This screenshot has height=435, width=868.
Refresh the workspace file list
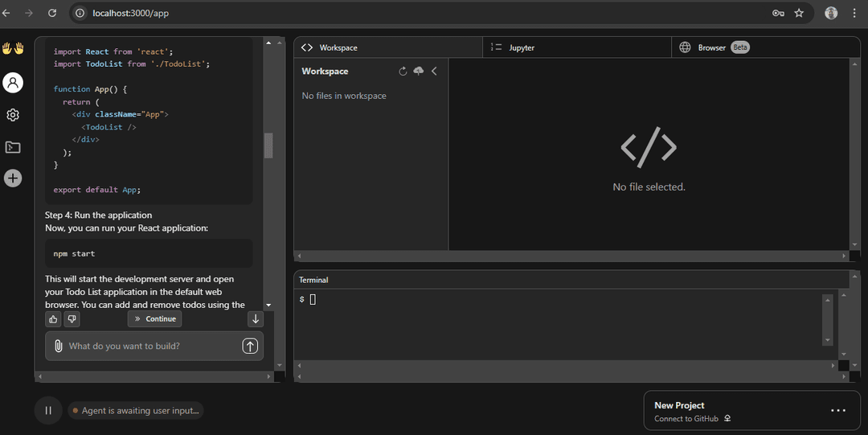pos(403,71)
